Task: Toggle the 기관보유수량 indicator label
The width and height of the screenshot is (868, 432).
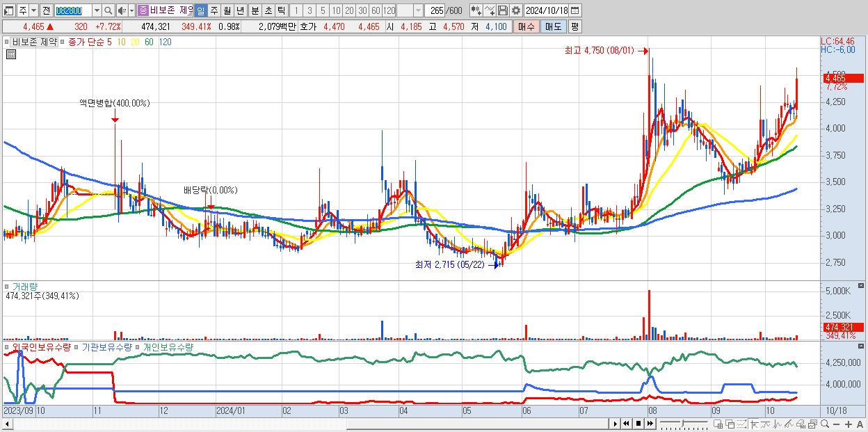Action: [x=107, y=346]
